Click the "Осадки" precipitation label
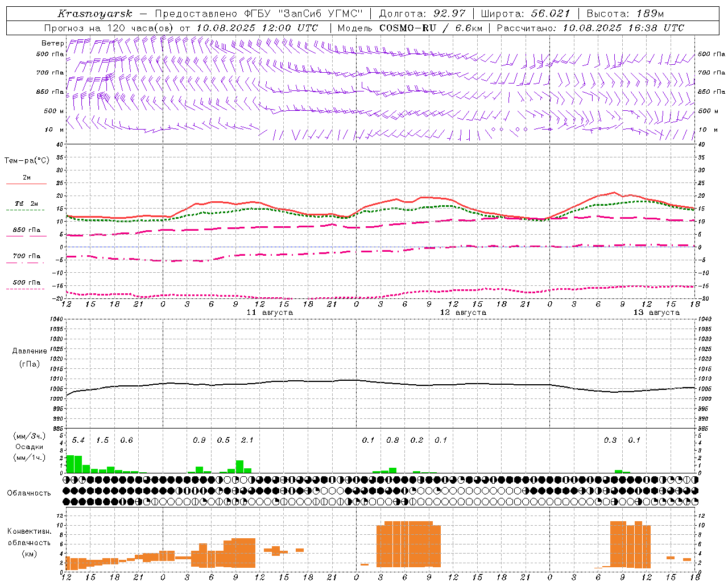 point(30,447)
